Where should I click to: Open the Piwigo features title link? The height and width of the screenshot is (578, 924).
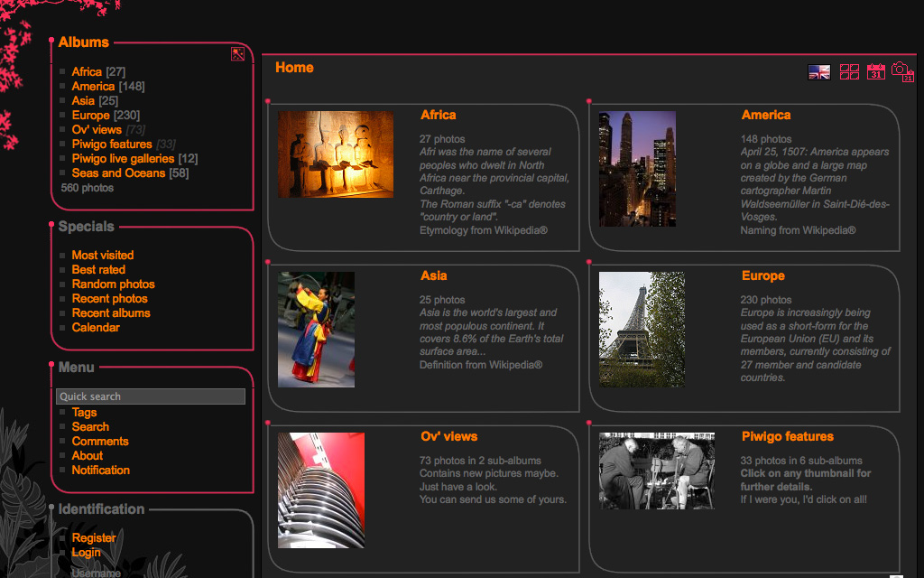pos(787,437)
